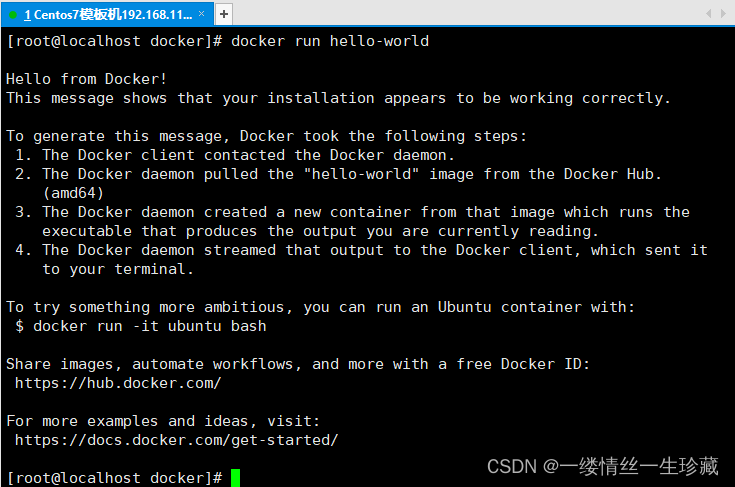Click the '$ docker run -it ubuntu bash' line
735x487 pixels.
click(141, 326)
